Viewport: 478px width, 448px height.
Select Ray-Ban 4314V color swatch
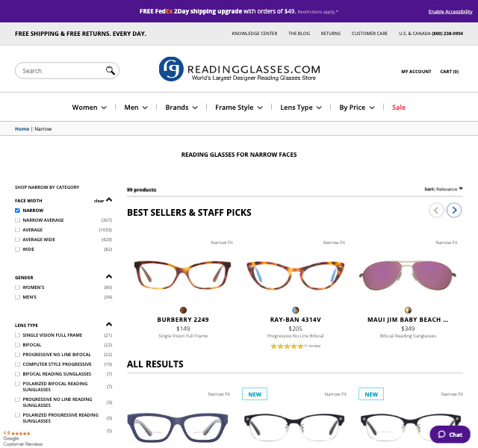296,311
